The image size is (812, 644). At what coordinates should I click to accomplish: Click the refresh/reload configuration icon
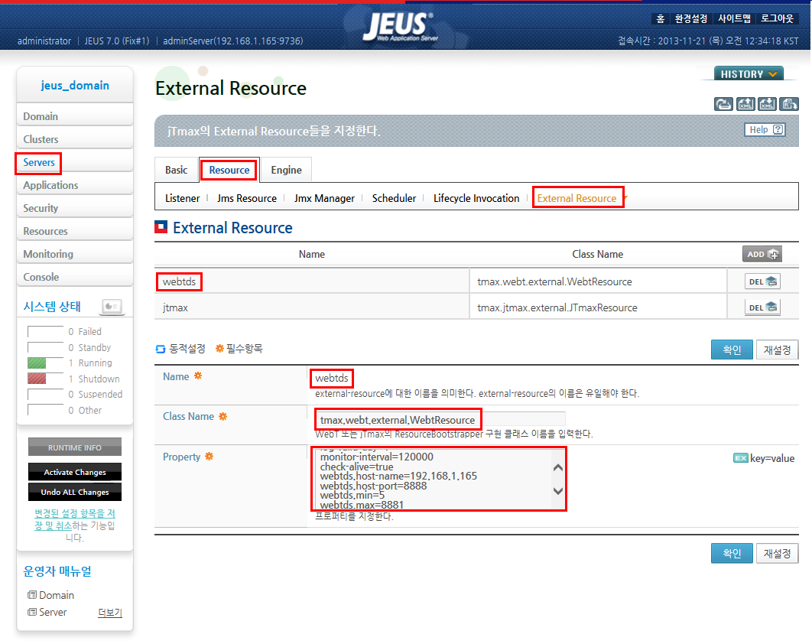pos(723,104)
